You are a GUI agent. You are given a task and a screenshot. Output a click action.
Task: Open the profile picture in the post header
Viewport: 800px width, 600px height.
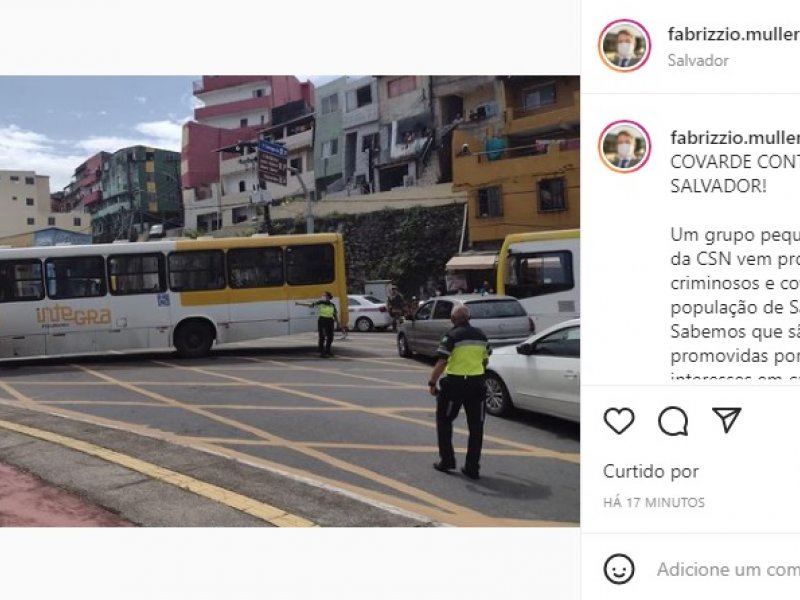tap(624, 45)
